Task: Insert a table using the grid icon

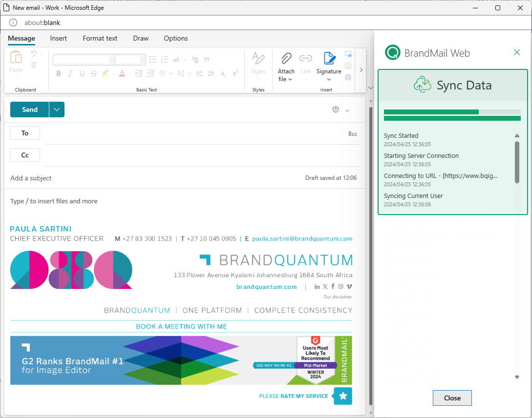Action: pyautogui.click(x=348, y=77)
